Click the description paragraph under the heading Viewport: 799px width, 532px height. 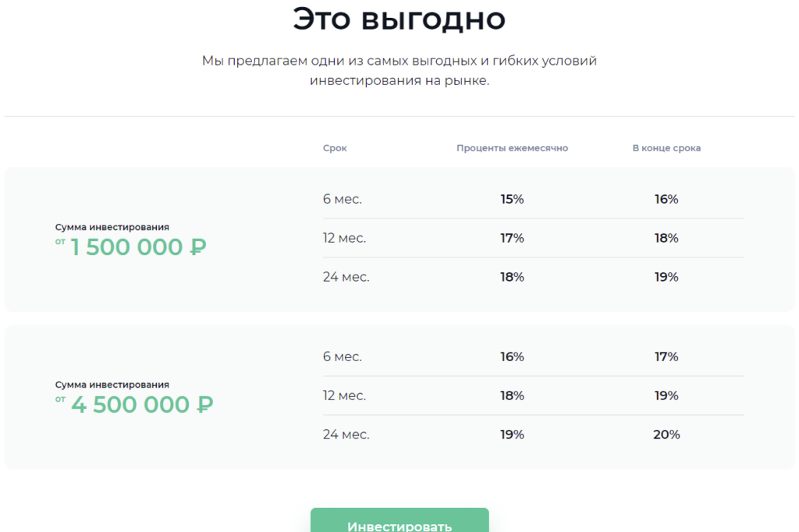click(399, 70)
